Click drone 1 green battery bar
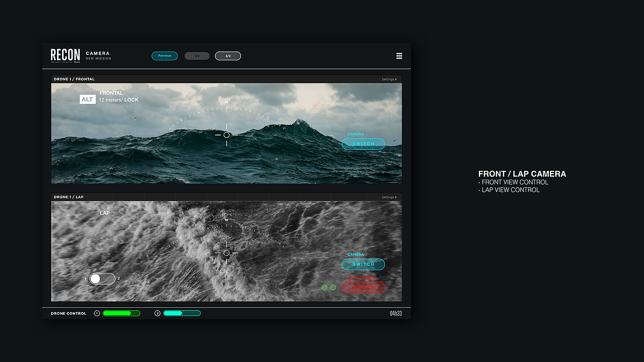 coord(121,313)
